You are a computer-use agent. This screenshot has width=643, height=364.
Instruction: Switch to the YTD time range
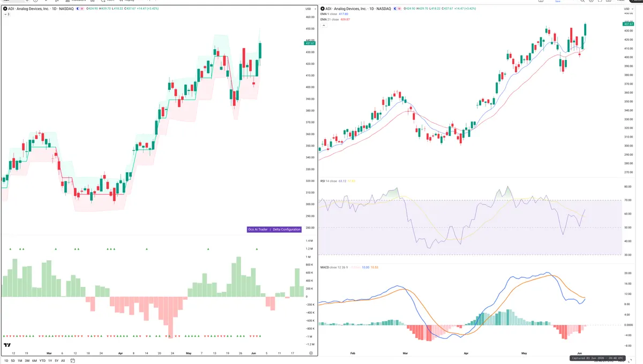coord(42,361)
